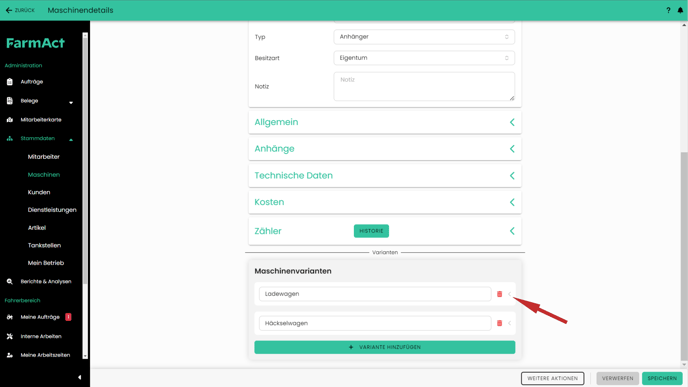Open notifications bell icon
The height and width of the screenshot is (387, 688).
(680, 10)
